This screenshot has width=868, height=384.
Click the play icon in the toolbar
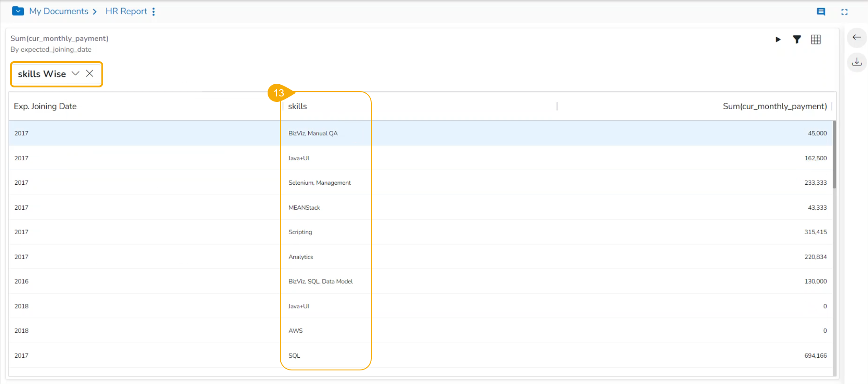778,39
